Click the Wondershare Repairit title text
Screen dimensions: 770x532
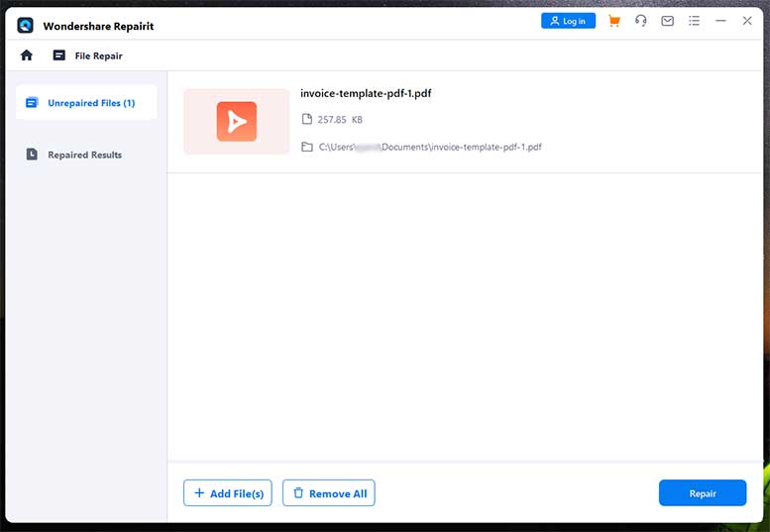click(98, 26)
